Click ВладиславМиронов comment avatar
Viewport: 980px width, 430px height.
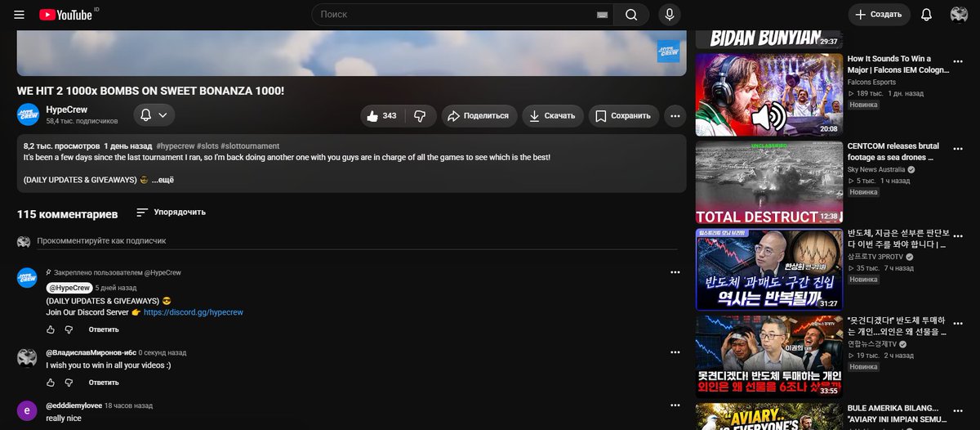[27, 358]
